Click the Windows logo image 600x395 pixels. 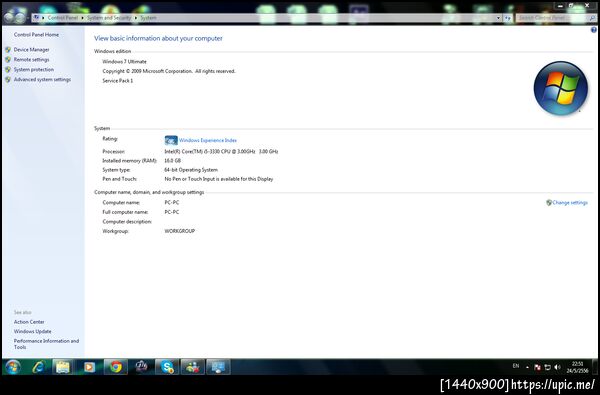point(561,88)
